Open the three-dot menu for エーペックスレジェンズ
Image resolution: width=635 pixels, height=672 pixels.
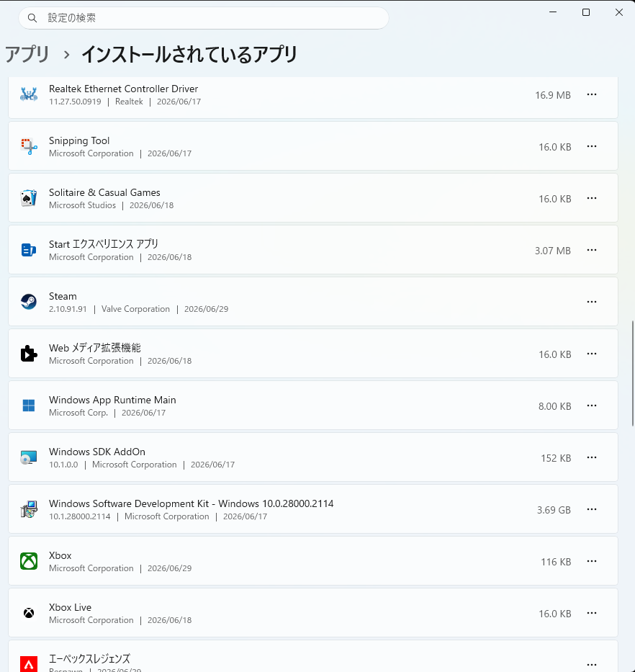(x=592, y=665)
